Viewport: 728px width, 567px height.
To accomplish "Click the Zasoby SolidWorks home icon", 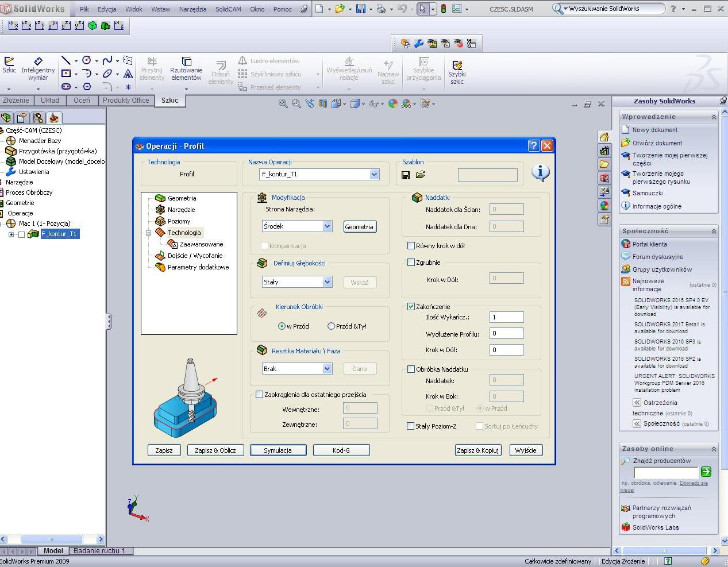I will [x=604, y=137].
